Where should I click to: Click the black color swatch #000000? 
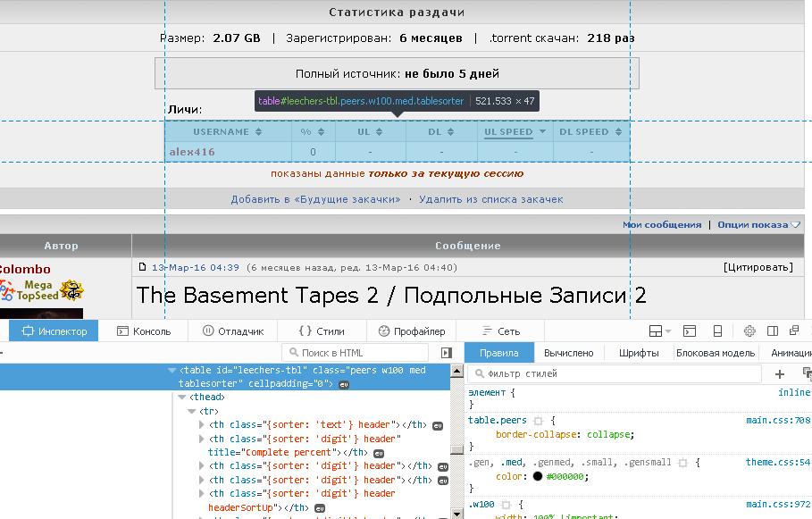coord(537,477)
